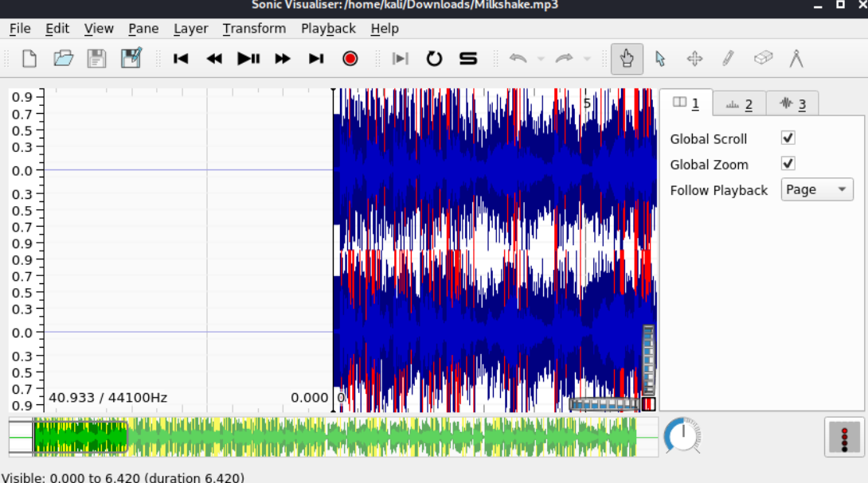Open an audio file via folder icon
Viewport: 868px width, 483px height.
click(x=63, y=59)
